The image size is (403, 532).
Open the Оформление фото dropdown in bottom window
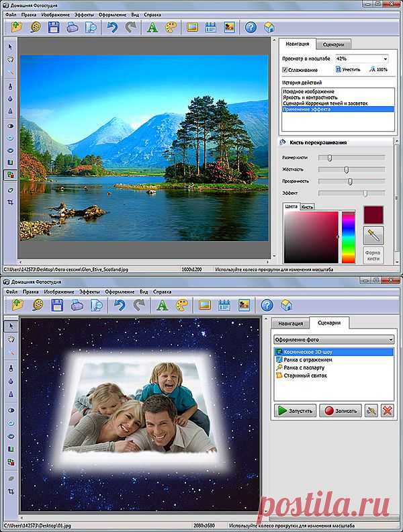pyautogui.click(x=334, y=339)
